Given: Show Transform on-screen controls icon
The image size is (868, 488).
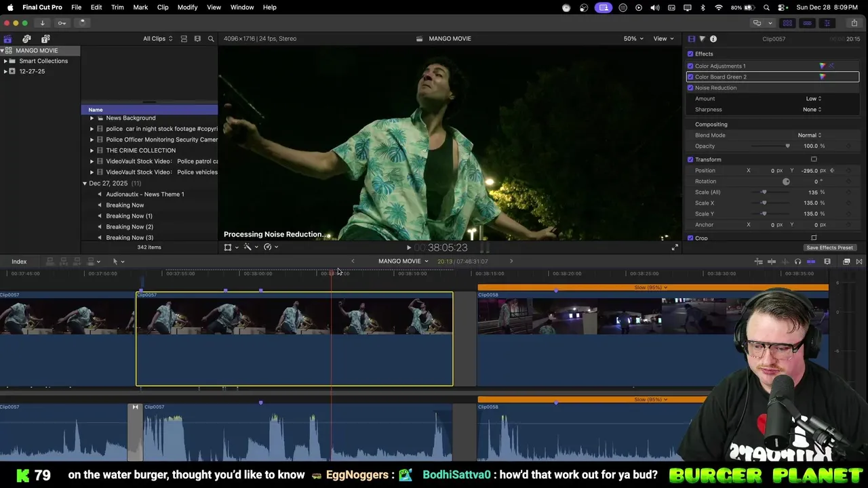Looking at the screenshot, I should (x=814, y=159).
